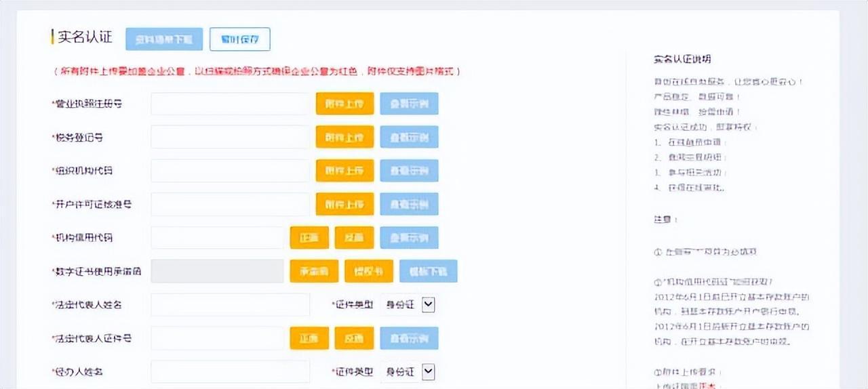Click 附件上传 in the 税务登记号 row
The width and height of the screenshot is (868, 389).
(x=344, y=137)
